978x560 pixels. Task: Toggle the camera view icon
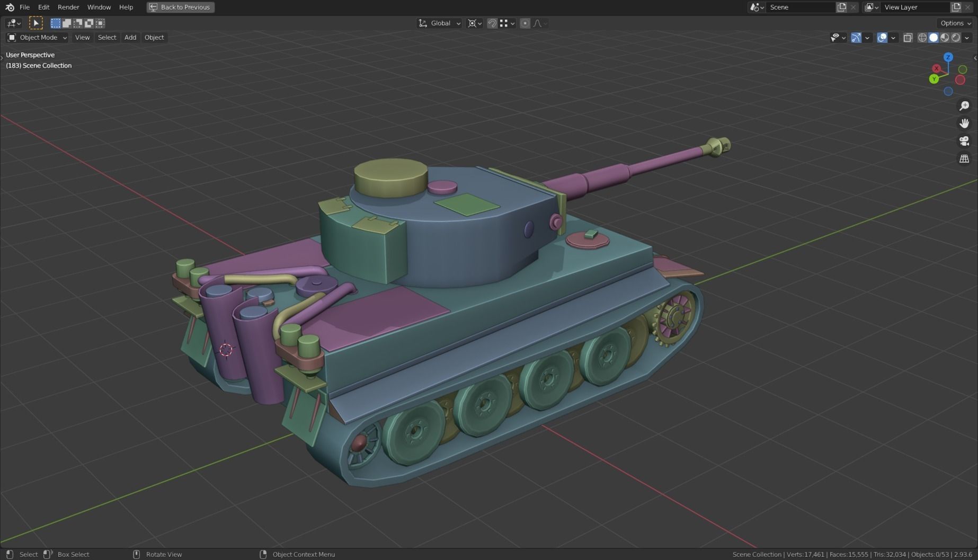coord(964,141)
